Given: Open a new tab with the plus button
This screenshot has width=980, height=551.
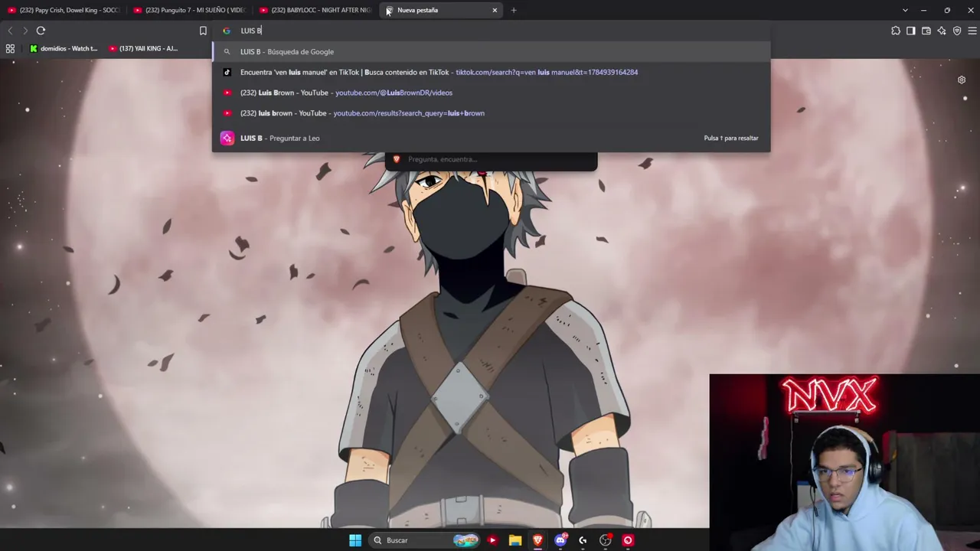Looking at the screenshot, I should [x=514, y=10].
